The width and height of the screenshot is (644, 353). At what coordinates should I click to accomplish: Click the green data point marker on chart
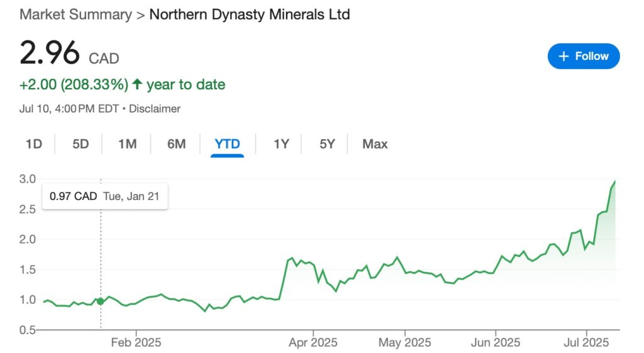pos(100,301)
